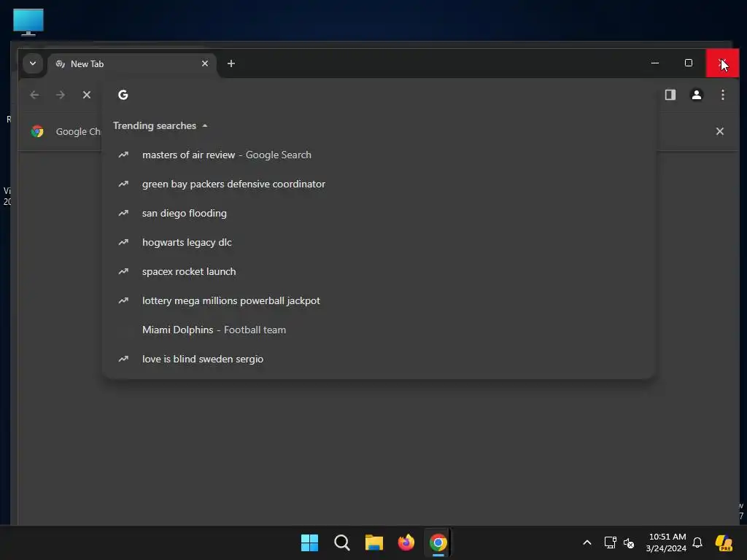Open the Chrome side panel
This screenshot has width=747, height=560.
click(670, 95)
